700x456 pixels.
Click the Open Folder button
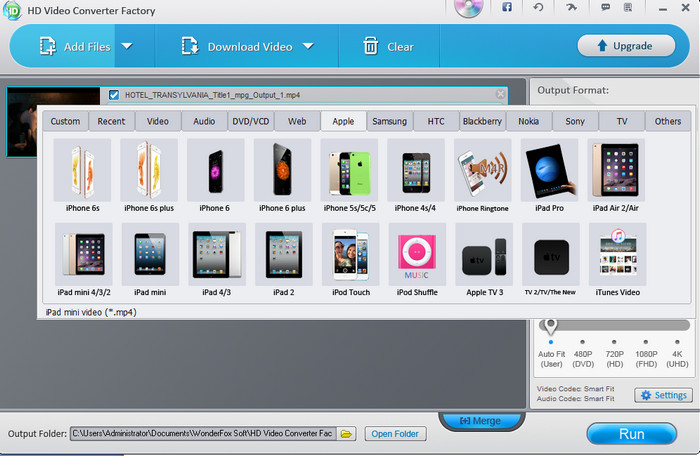[x=396, y=434]
